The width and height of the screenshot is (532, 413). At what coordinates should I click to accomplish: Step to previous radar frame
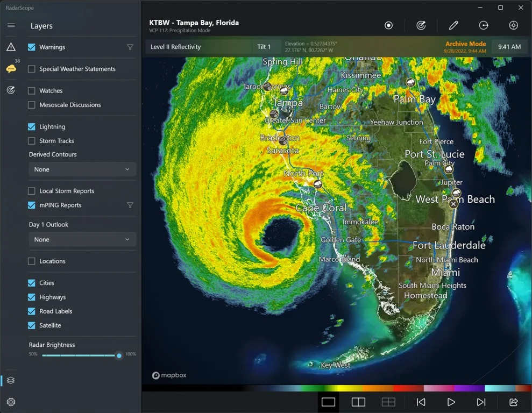[421, 402]
